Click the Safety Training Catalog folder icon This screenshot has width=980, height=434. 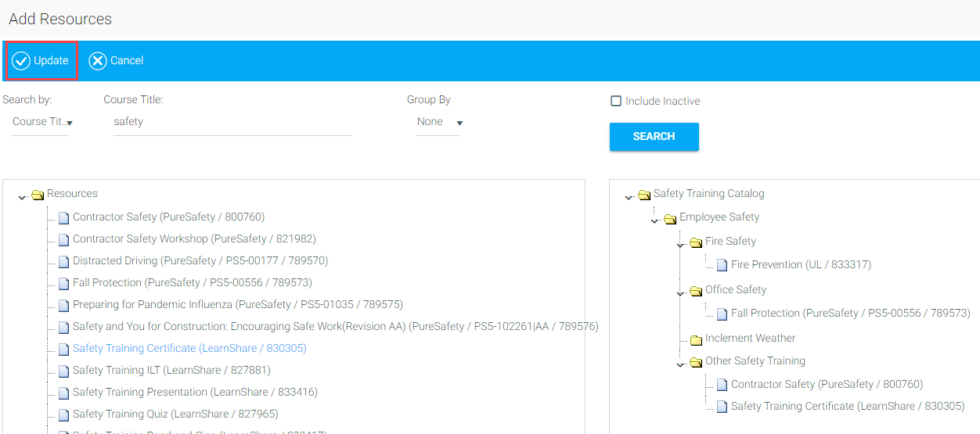click(644, 195)
